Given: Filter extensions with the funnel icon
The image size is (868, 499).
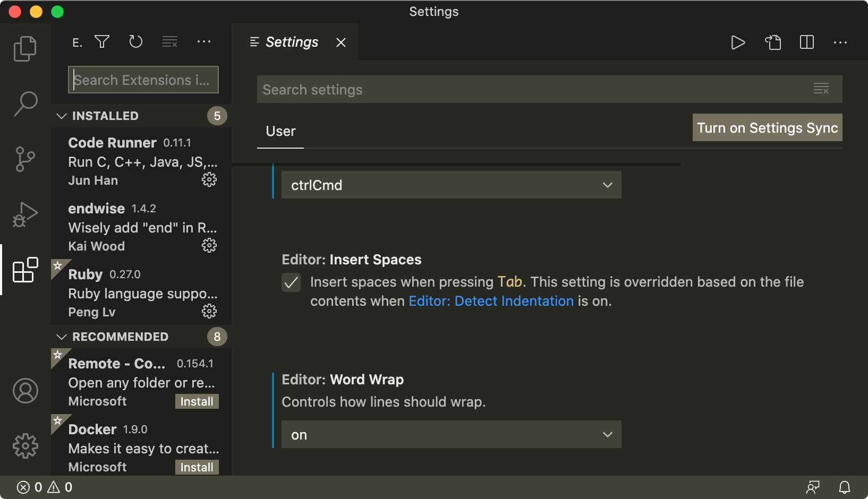Looking at the screenshot, I should tap(102, 41).
